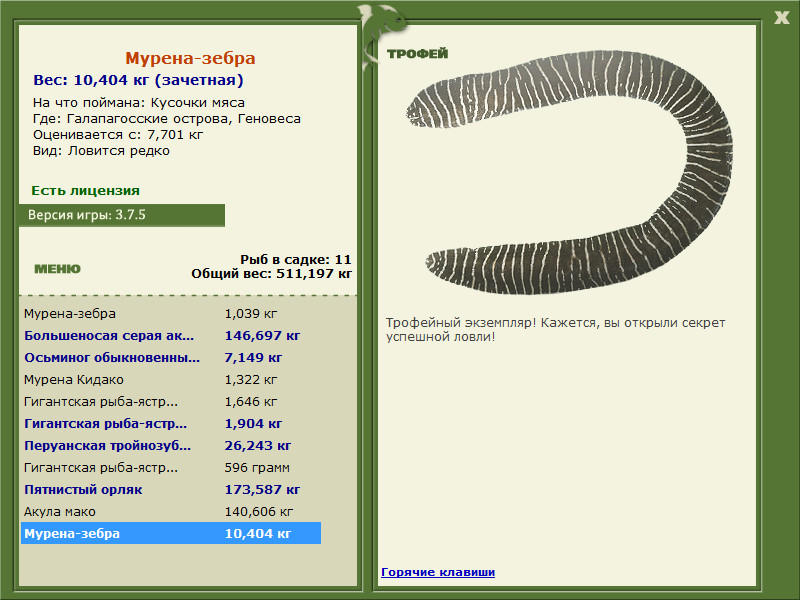Select Перуанская тройнозуб 26,243 кг row
The height and width of the screenshot is (600, 800).
point(171,445)
